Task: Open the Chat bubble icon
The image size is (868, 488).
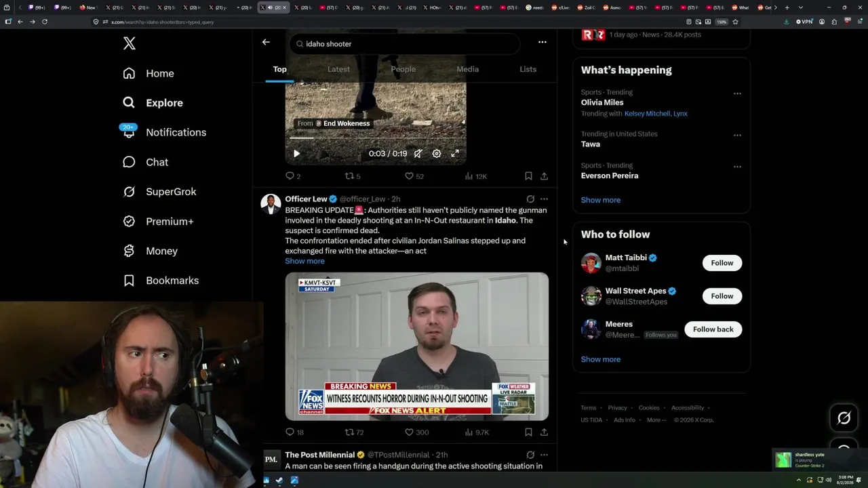Action: [129, 162]
